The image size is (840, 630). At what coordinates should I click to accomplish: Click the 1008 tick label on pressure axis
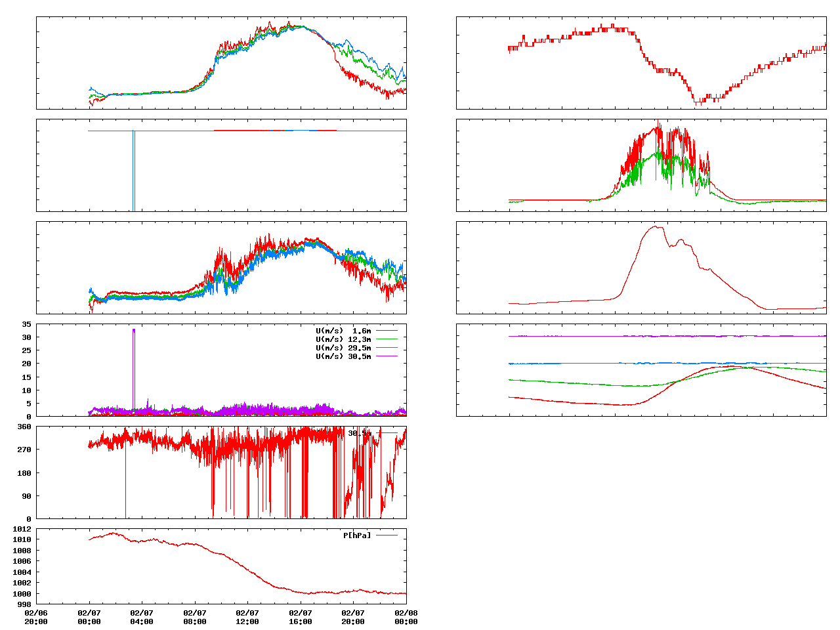[22, 551]
